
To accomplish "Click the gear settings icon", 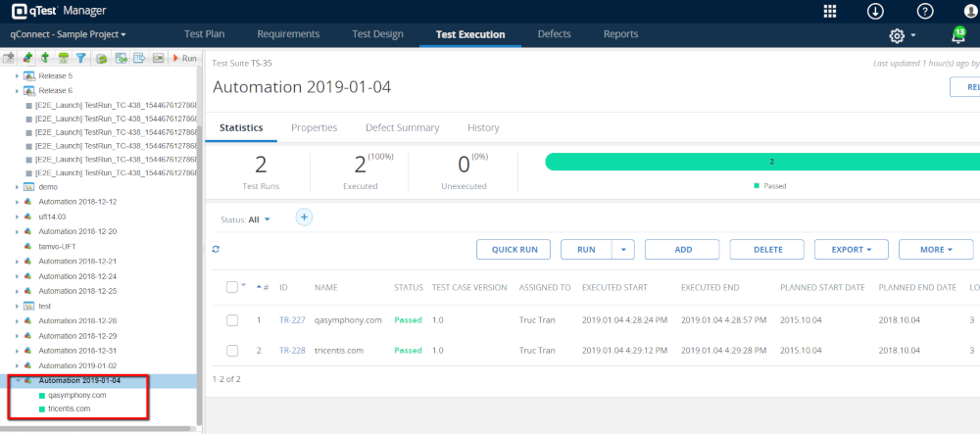I will point(897,35).
